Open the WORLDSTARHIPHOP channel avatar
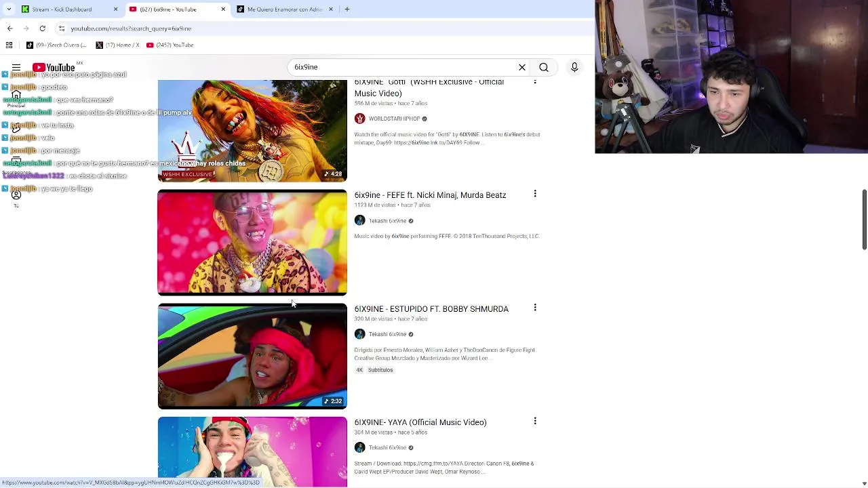 click(359, 119)
